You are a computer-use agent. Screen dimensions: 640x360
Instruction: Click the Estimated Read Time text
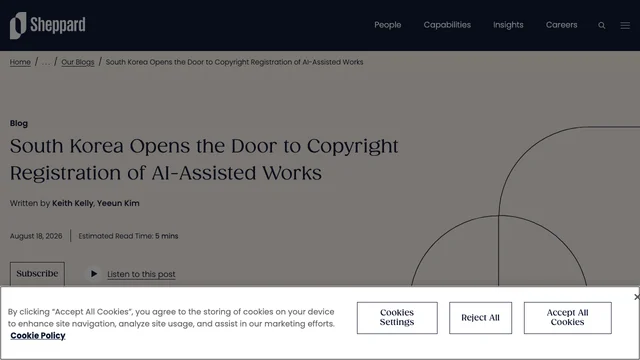tap(128, 236)
